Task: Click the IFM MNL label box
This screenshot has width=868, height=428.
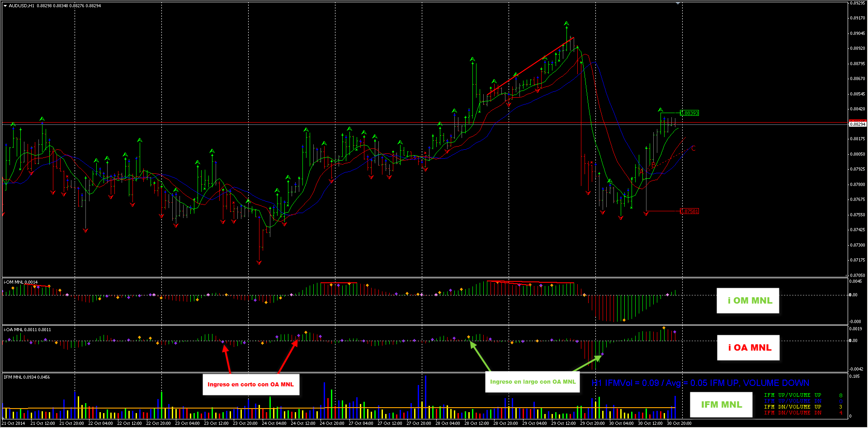Action: (x=721, y=404)
